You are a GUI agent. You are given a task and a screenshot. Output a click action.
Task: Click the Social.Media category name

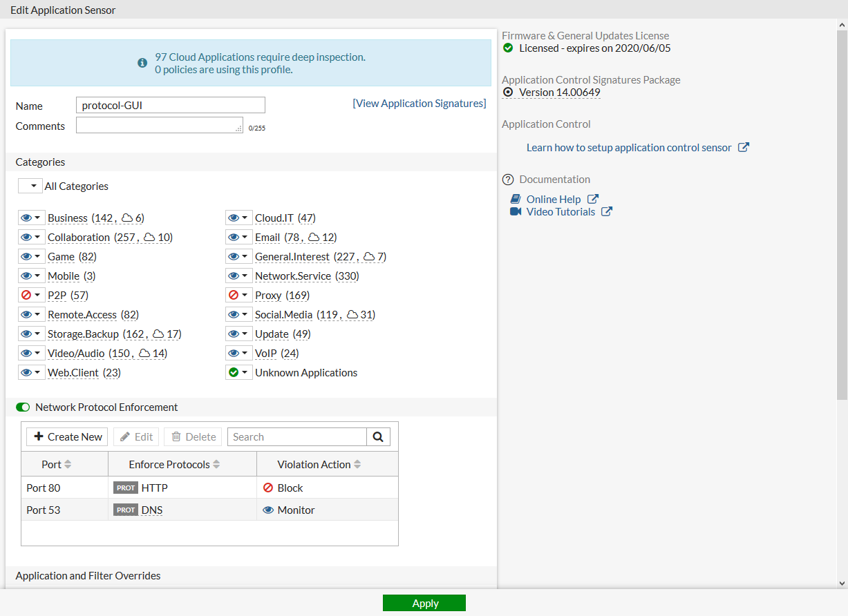click(284, 314)
